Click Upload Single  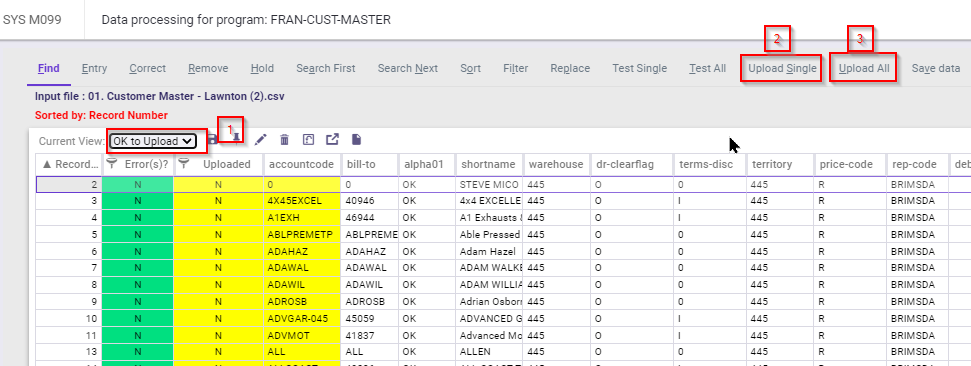tap(782, 68)
